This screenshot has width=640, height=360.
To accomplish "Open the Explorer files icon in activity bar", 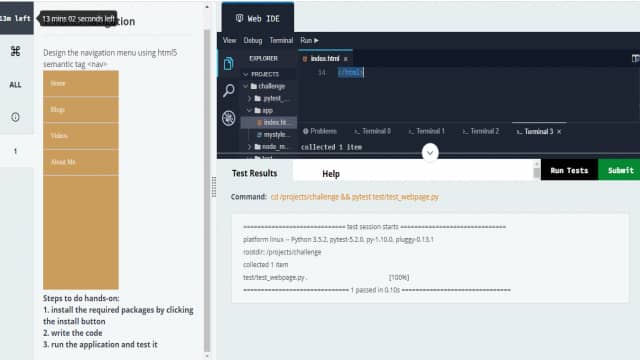I will tap(228, 64).
